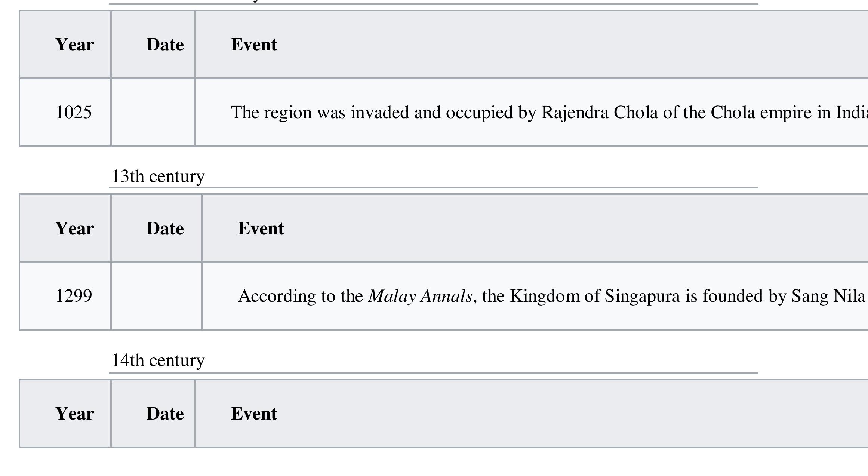Click the Sang Nila name text
This screenshot has width=868, height=476.
[828, 297]
